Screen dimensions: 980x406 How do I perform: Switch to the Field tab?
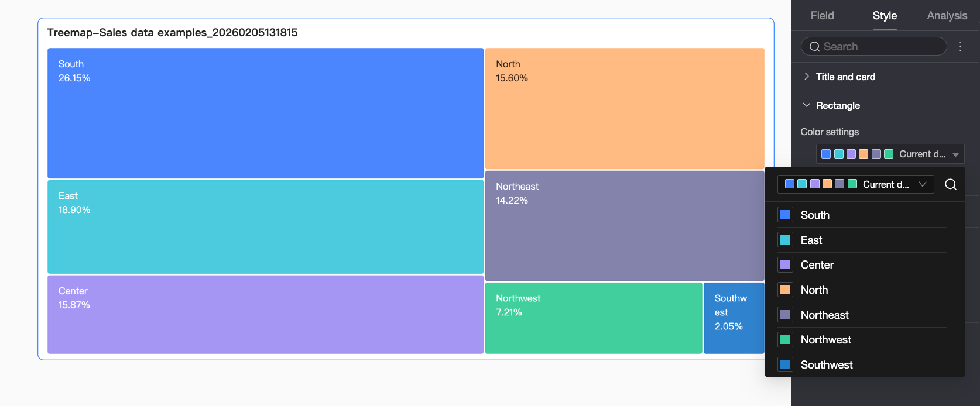(822, 16)
